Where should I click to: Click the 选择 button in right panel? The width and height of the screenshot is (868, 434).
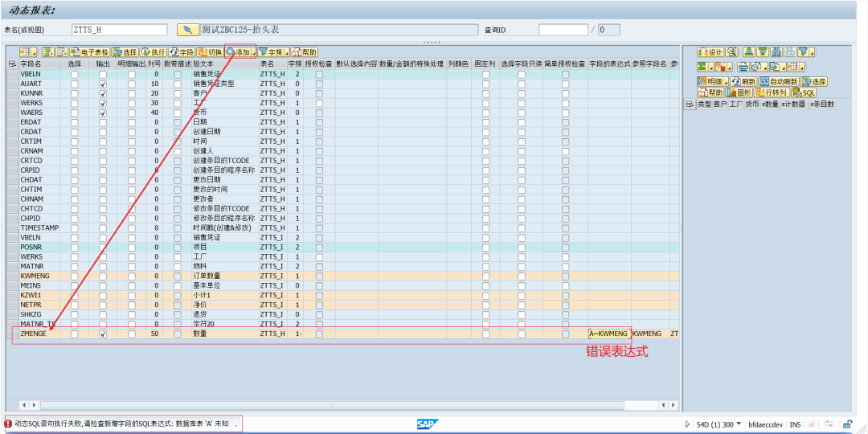coord(813,81)
